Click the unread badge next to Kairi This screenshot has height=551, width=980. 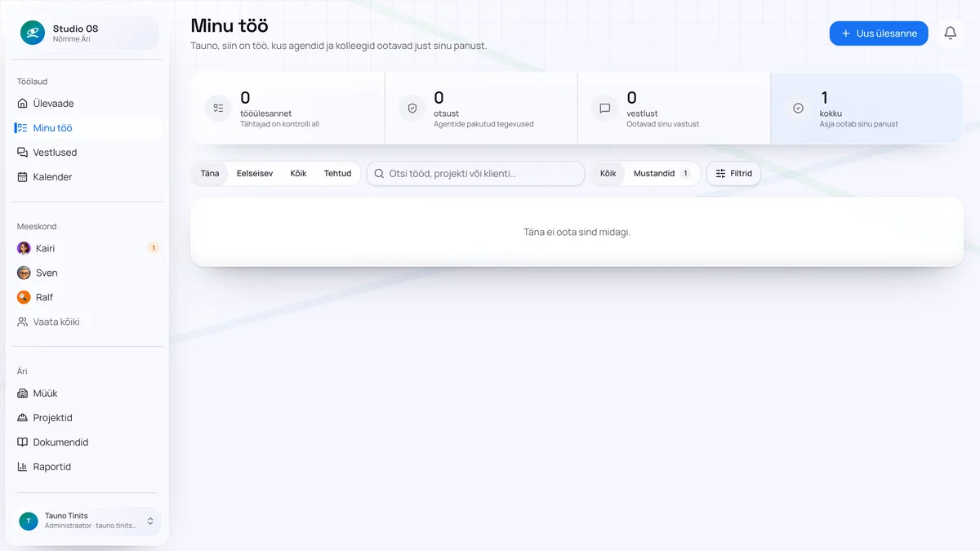point(154,248)
